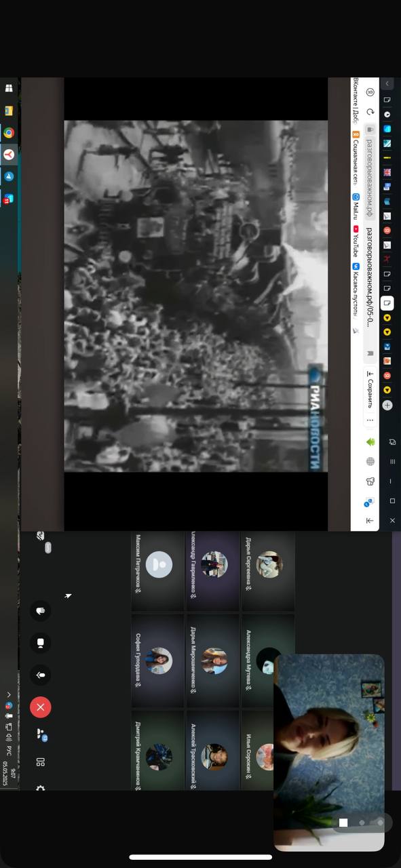Select Дарья Мирошниченко participant tile
This screenshot has width=401, height=868.
point(213,661)
